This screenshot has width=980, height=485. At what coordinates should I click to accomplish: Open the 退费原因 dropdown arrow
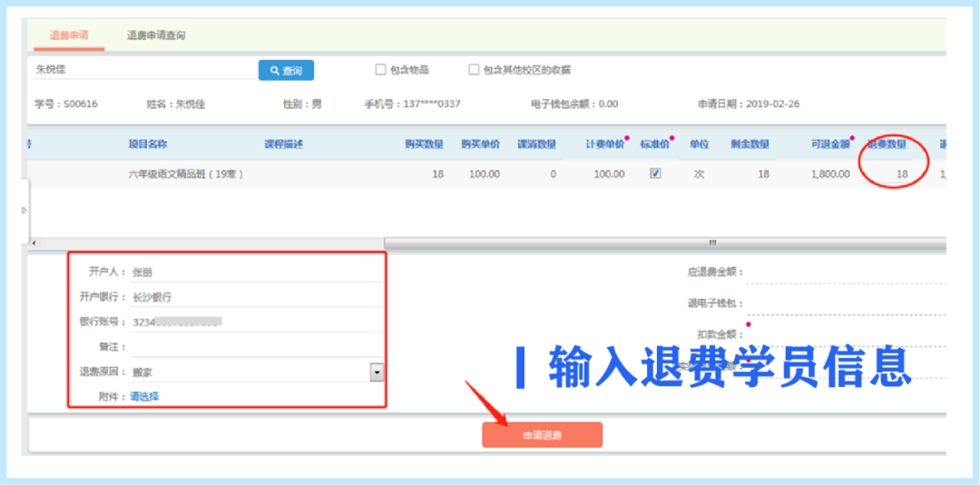(x=377, y=372)
